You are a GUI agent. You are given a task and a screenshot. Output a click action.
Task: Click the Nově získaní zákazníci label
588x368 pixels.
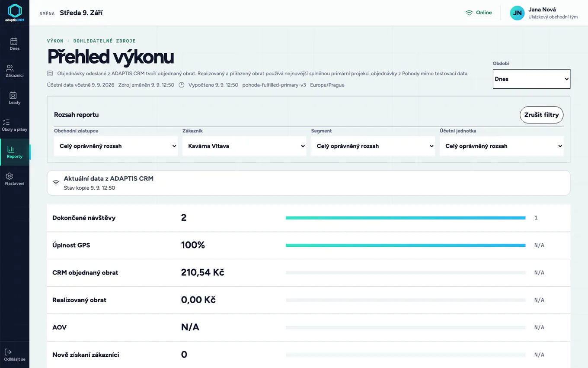coord(86,355)
